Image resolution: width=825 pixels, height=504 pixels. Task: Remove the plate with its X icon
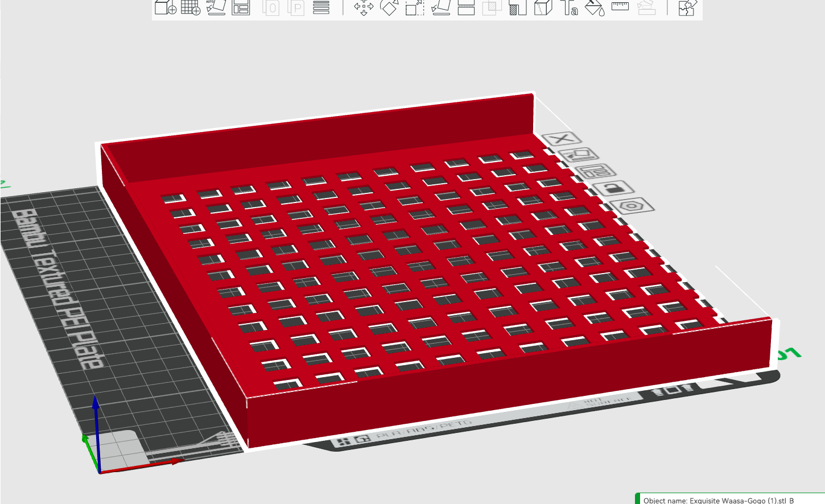click(562, 138)
